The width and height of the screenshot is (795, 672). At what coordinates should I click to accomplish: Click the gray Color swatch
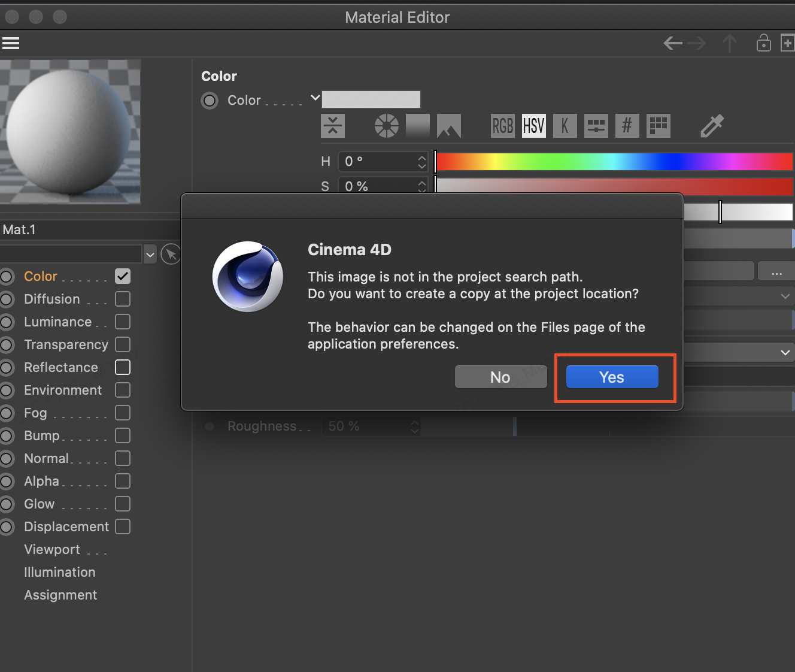coord(371,99)
